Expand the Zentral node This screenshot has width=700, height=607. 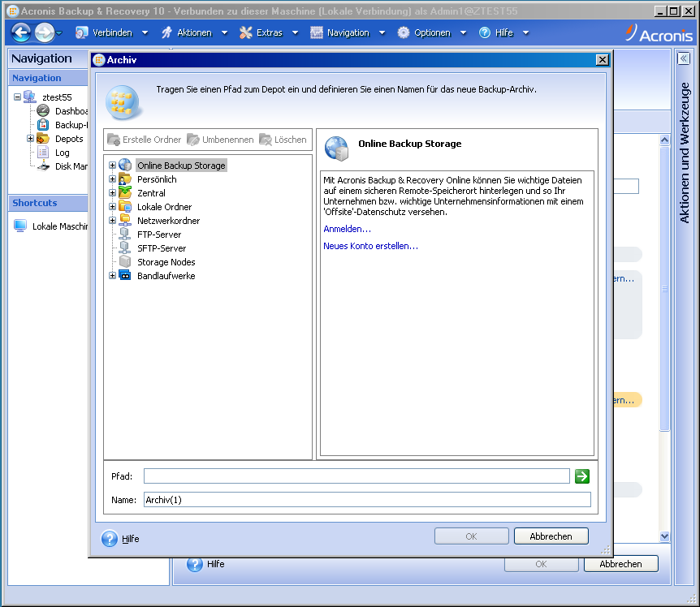click(x=113, y=193)
